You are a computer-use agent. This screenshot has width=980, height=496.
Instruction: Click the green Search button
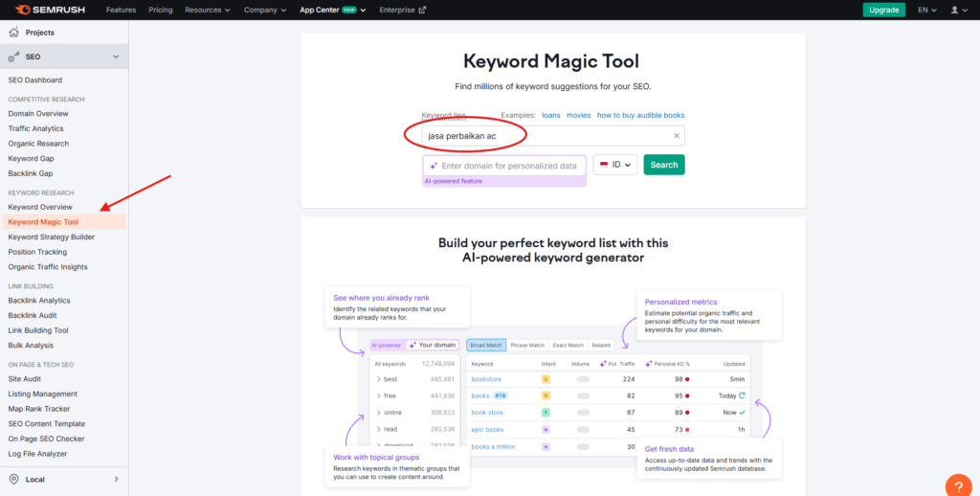click(x=664, y=165)
